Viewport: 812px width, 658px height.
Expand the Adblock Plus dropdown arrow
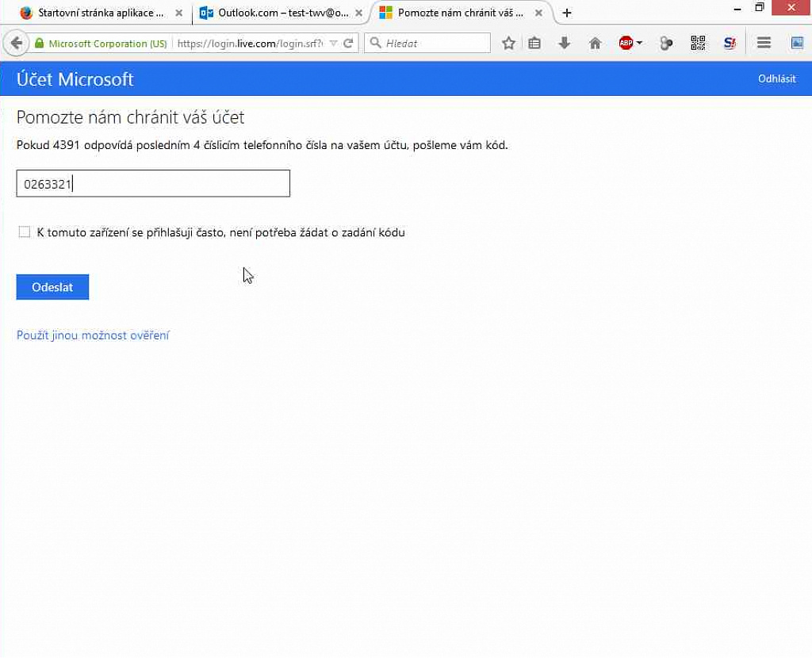point(639,43)
